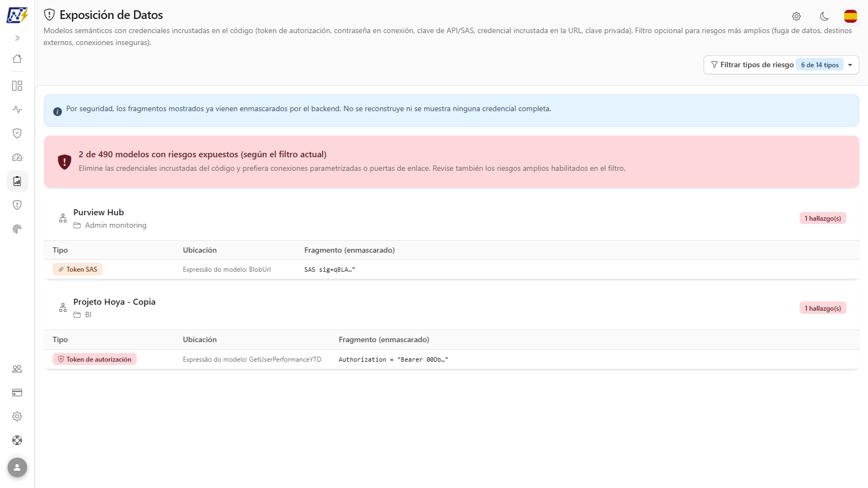Open the top-right settings gear

coord(796,16)
